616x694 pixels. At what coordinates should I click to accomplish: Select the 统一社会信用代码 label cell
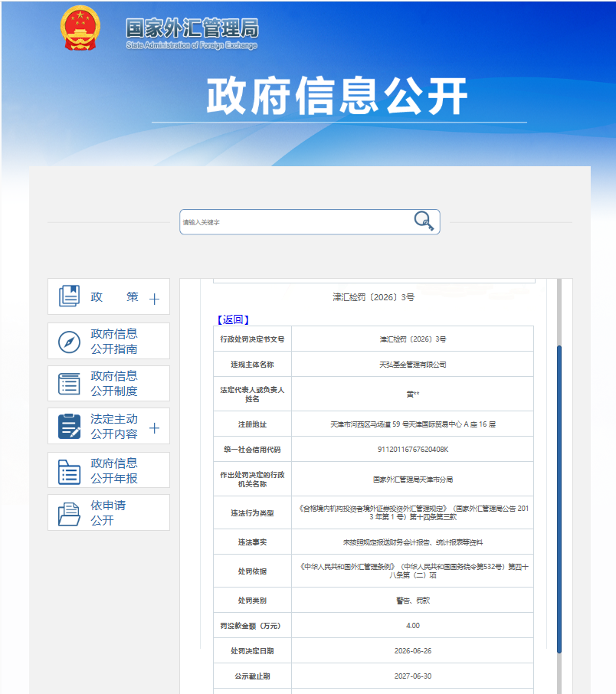(x=252, y=449)
